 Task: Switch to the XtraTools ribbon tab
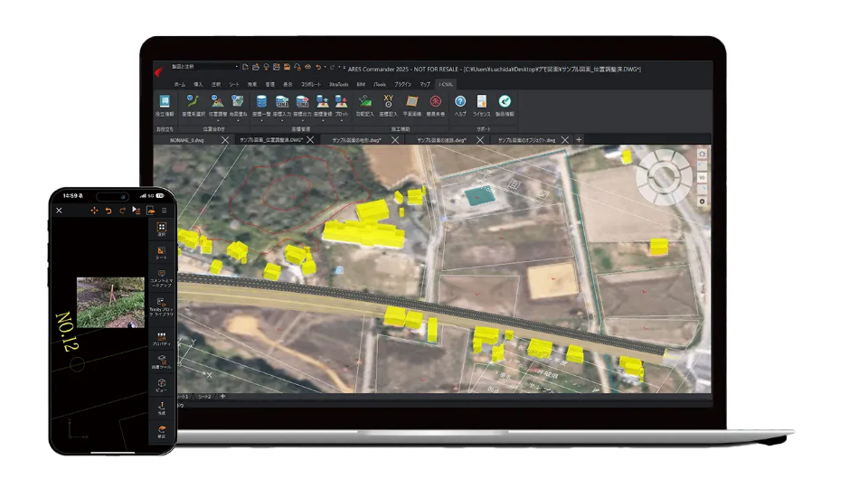339,84
